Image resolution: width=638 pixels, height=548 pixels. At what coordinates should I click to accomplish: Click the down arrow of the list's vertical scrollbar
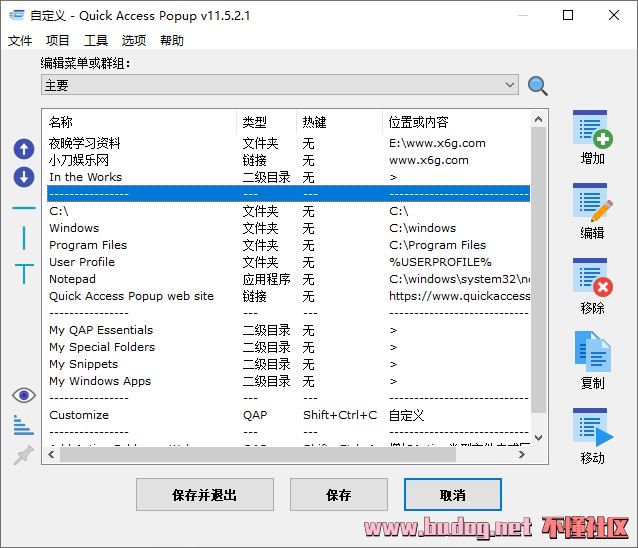click(x=540, y=438)
